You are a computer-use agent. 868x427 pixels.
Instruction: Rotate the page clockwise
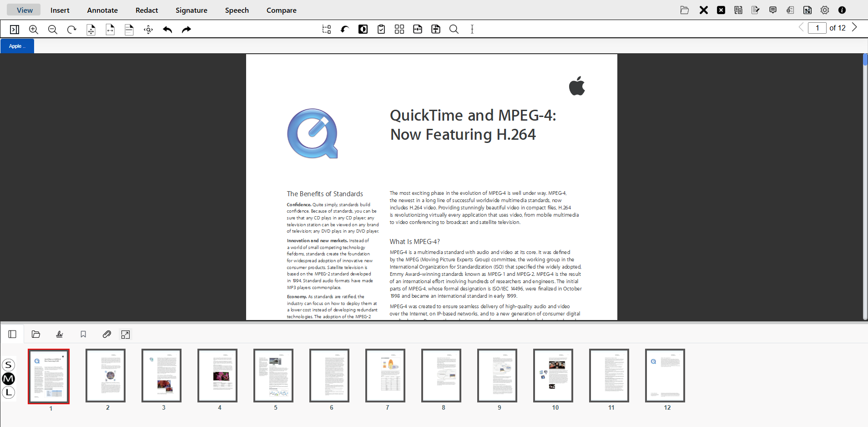(x=71, y=29)
